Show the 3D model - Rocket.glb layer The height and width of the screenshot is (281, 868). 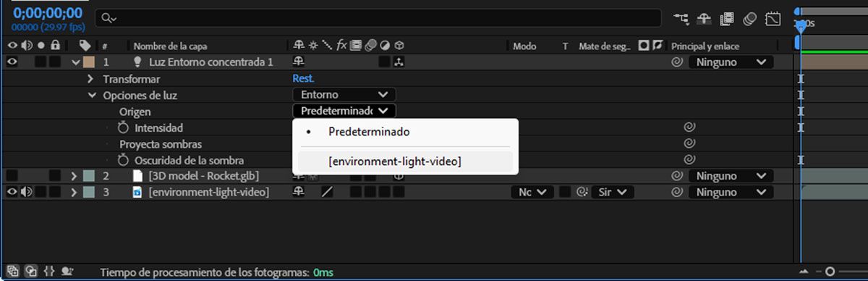(x=12, y=176)
